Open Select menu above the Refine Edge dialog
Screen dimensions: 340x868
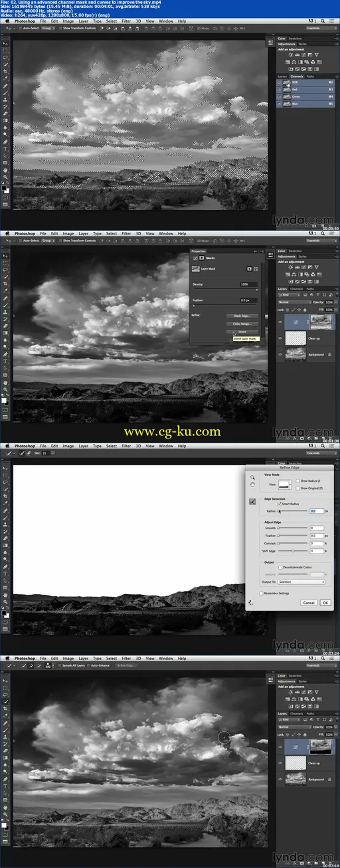pos(111,446)
